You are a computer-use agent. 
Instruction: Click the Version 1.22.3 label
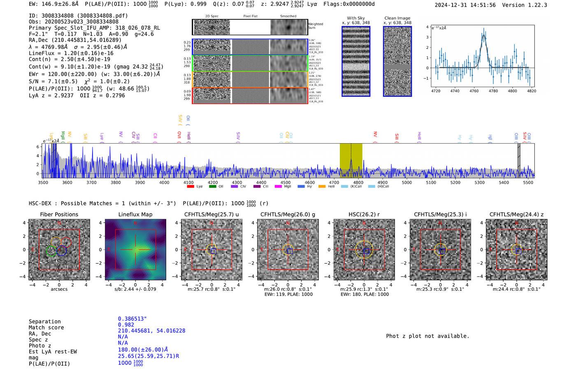click(525, 5)
